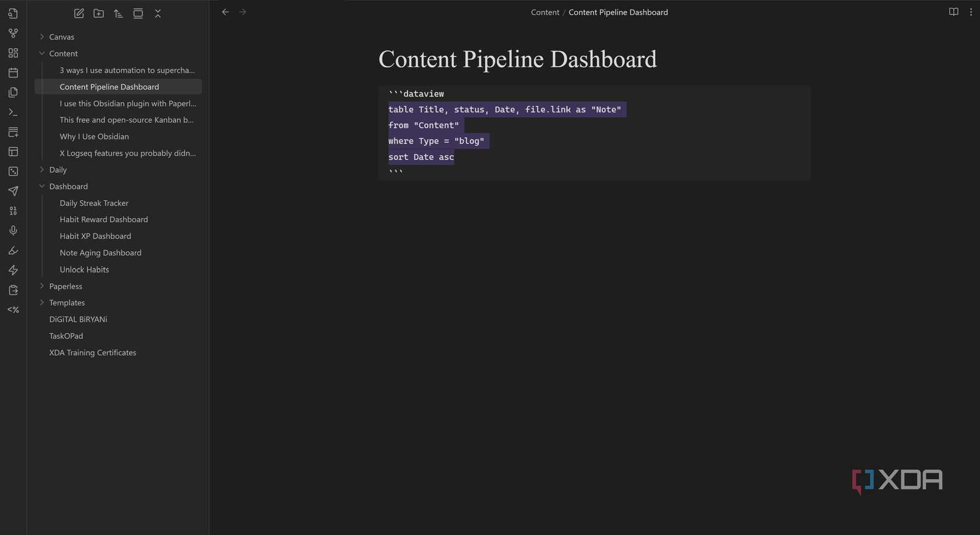The height and width of the screenshot is (535, 980).
Task: Expand the Canvas folder
Action: point(42,37)
